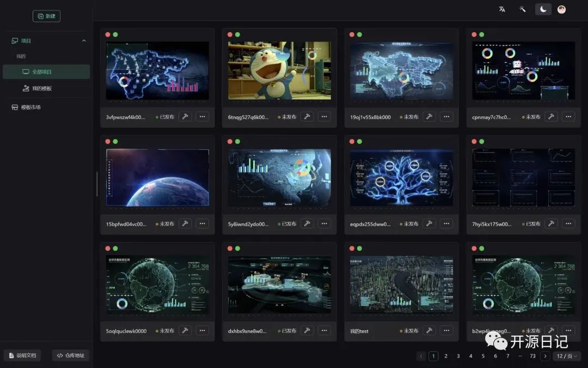Edit project 5oqlquclewk0000 with hammer icon
588x368 pixels.
pyautogui.click(x=185, y=330)
